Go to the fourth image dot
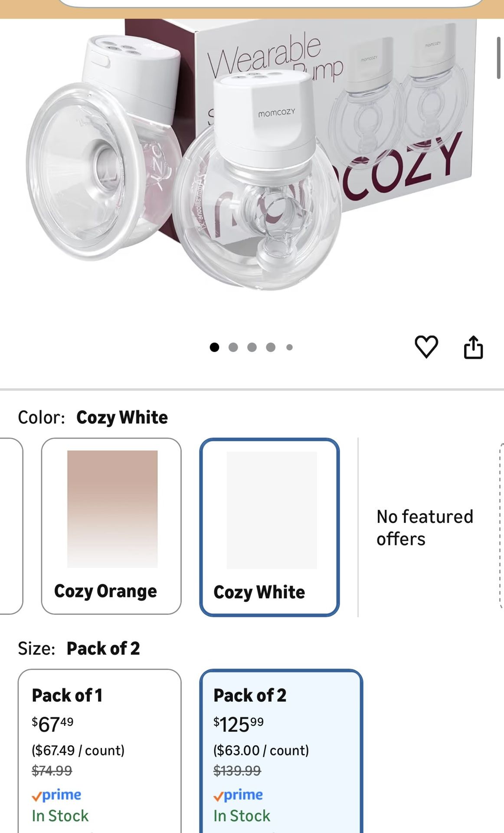The width and height of the screenshot is (504, 833). pyautogui.click(x=271, y=347)
